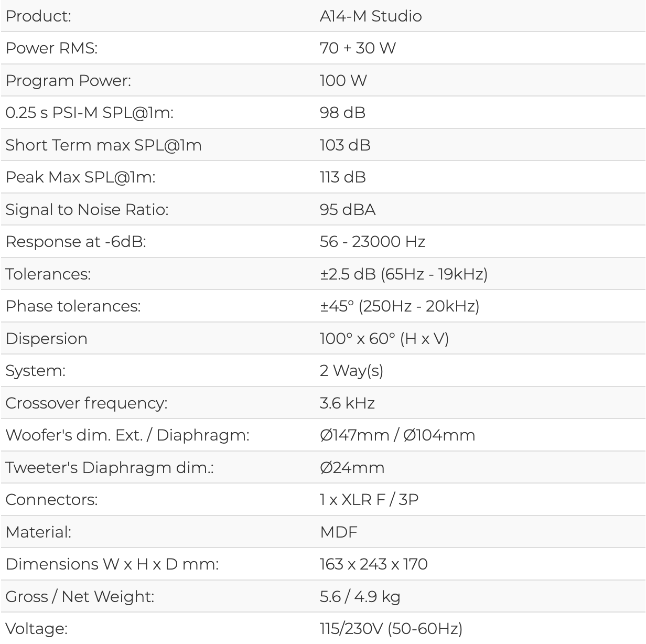This screenshot has height=644, width=646.
Task: Click the Tweeter's Diaphragm dim. label
Action: pyautogui.click(x=110, y=468)
